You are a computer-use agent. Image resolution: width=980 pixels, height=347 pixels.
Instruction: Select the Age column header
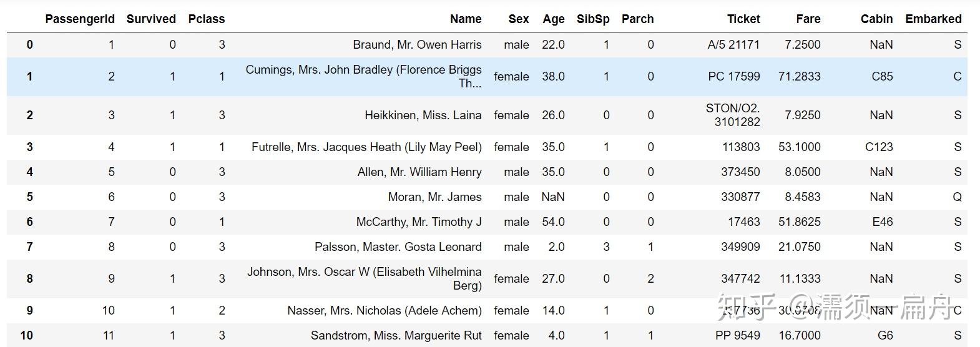pyautogui.click(x=553, y=19)
